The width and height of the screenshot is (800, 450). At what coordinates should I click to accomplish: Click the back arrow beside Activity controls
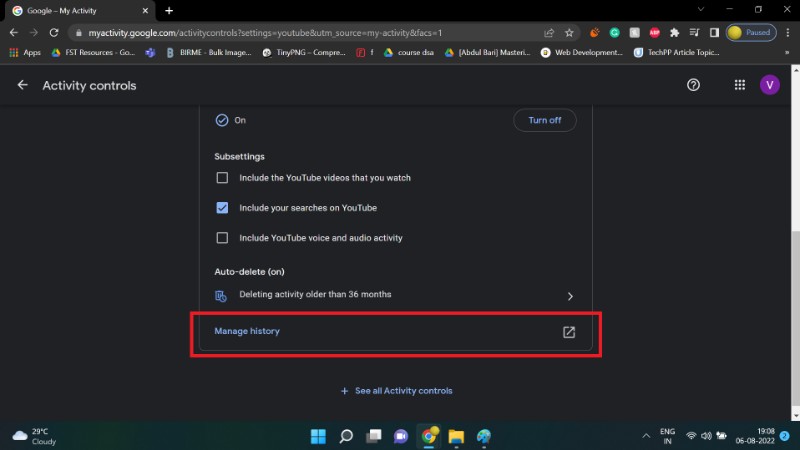[x=22, y=86]
